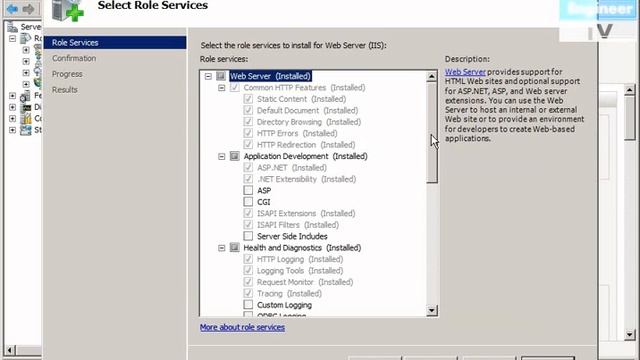Select the Results wizard step
The height and width of the screenshot is (360, 640).
[x=64, y=90]
